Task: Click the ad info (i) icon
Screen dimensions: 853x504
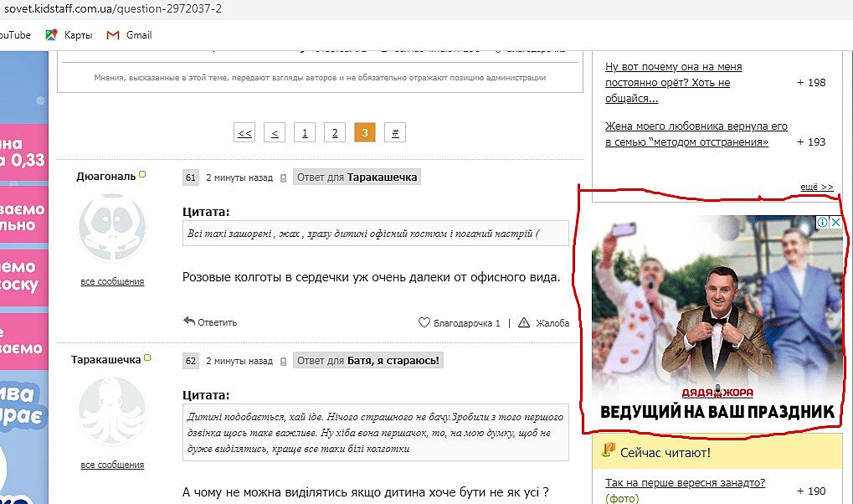Action: (822, 223)
